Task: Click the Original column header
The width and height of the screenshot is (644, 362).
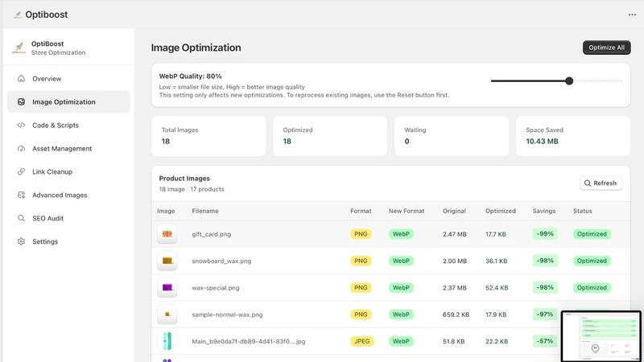Action: pyautogui.click(x=454, y=211)
